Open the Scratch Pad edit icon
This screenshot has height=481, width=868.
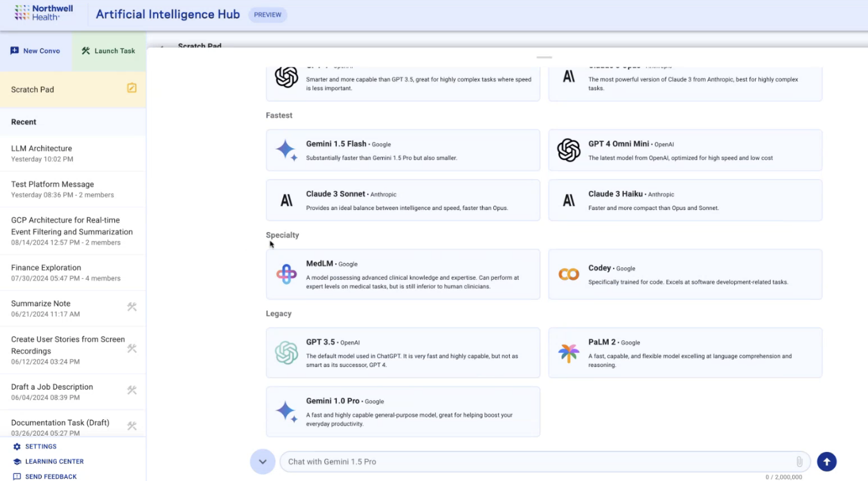click(x=132, y=88)
